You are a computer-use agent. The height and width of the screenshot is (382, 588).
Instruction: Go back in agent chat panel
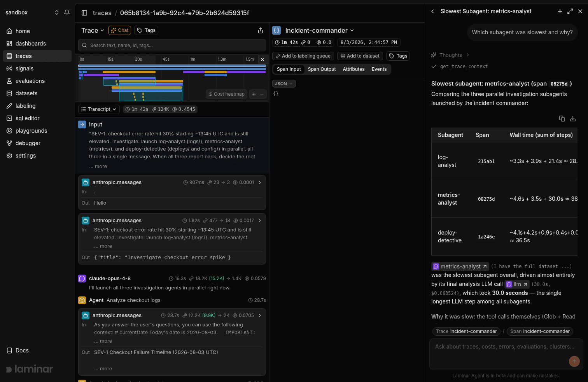tap(432, 11)
